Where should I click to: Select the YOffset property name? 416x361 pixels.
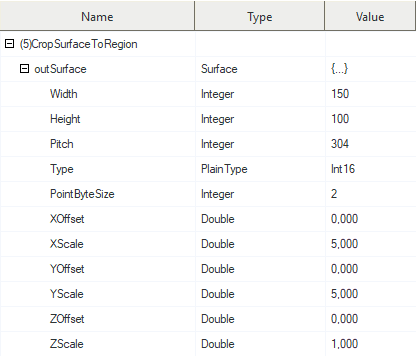(67, 269)
